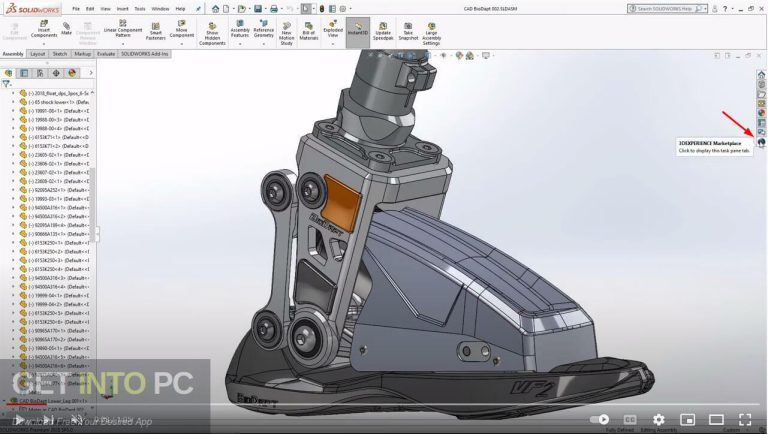This screenshot has width=768, height=434.
Task: Switch player to theater mode
Action: click(x=717, y=420)
